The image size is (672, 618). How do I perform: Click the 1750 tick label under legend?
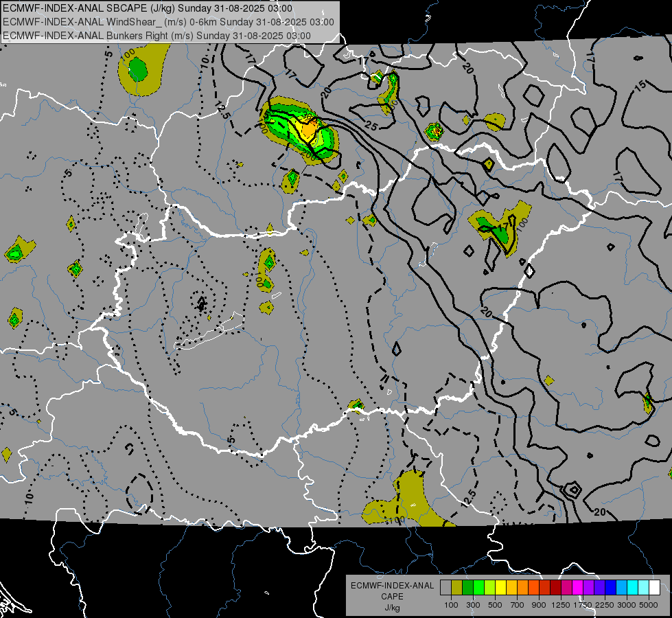583,605
